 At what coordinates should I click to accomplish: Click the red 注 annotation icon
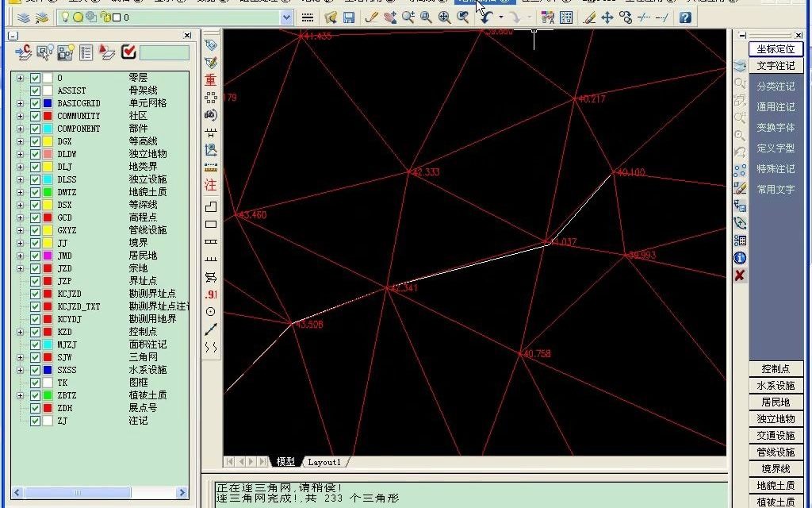click(x=210, y=185)
